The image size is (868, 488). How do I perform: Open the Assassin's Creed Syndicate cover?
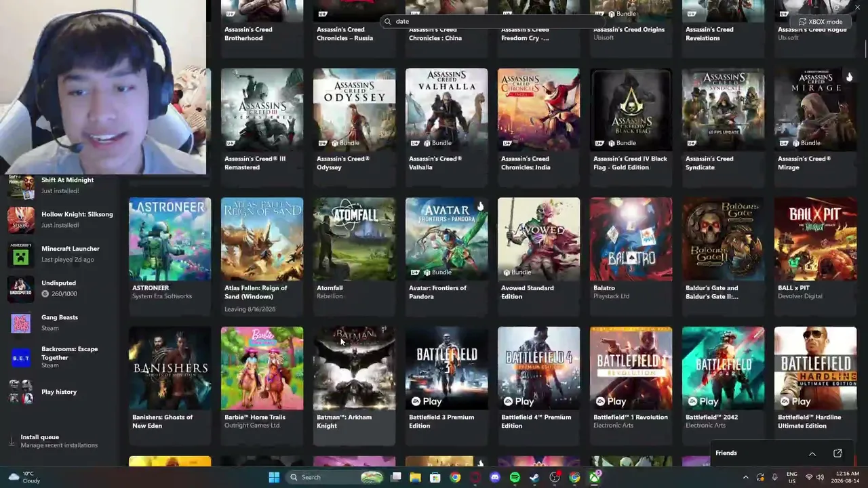pos(723,109)
